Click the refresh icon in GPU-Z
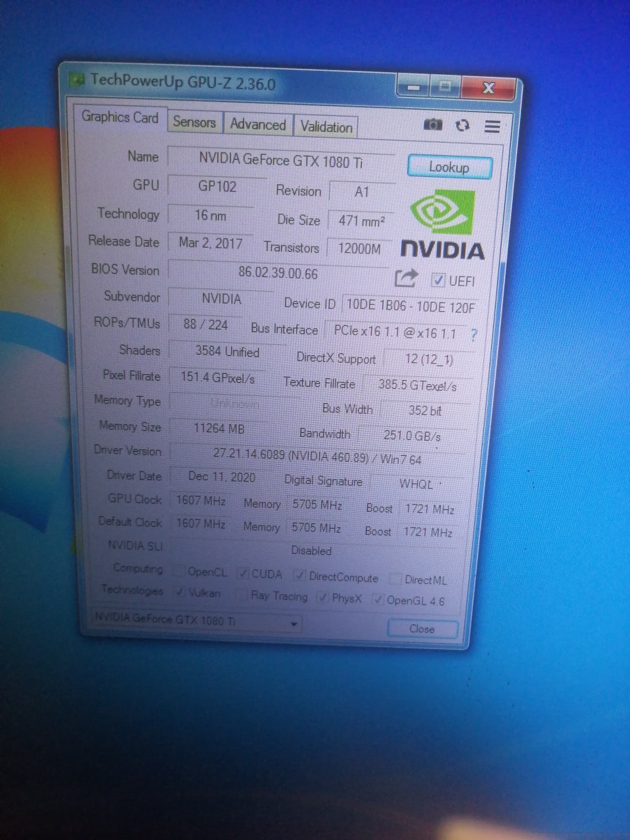 (463, 125)
